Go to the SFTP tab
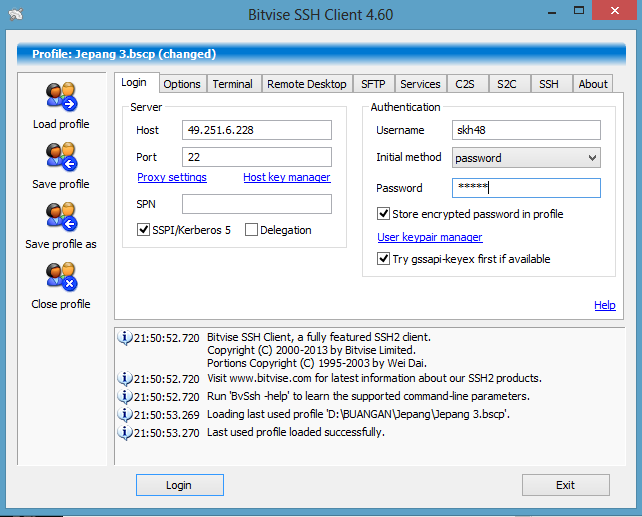 click(x=373, y=84)
